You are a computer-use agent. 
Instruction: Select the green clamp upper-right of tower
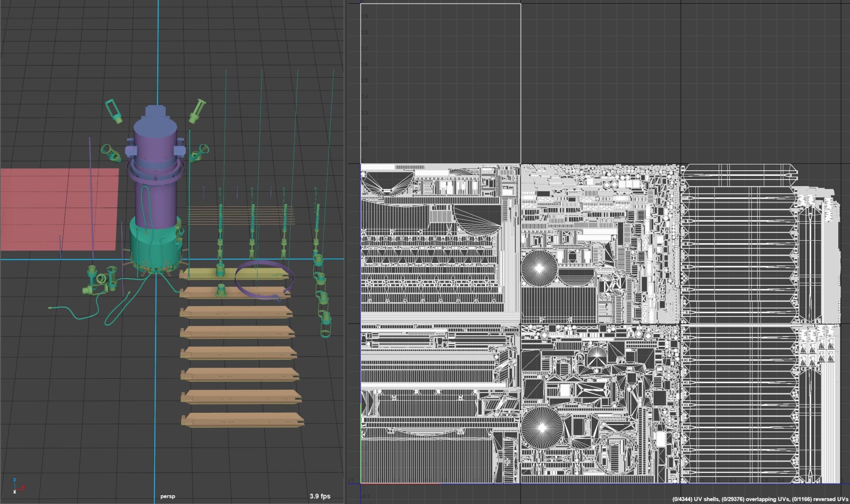click(x=197, y=110)
